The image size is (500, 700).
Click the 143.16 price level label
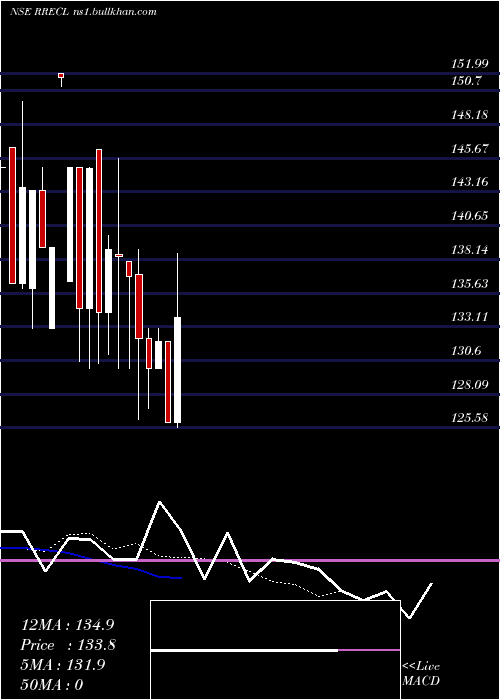pos(470,182)
